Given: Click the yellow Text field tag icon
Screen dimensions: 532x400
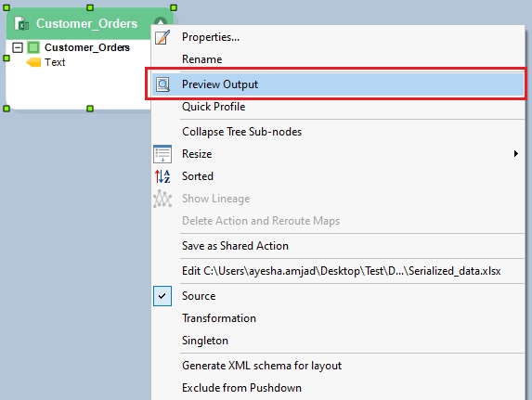Looking at the screenshot, I should tap(33, 62).
